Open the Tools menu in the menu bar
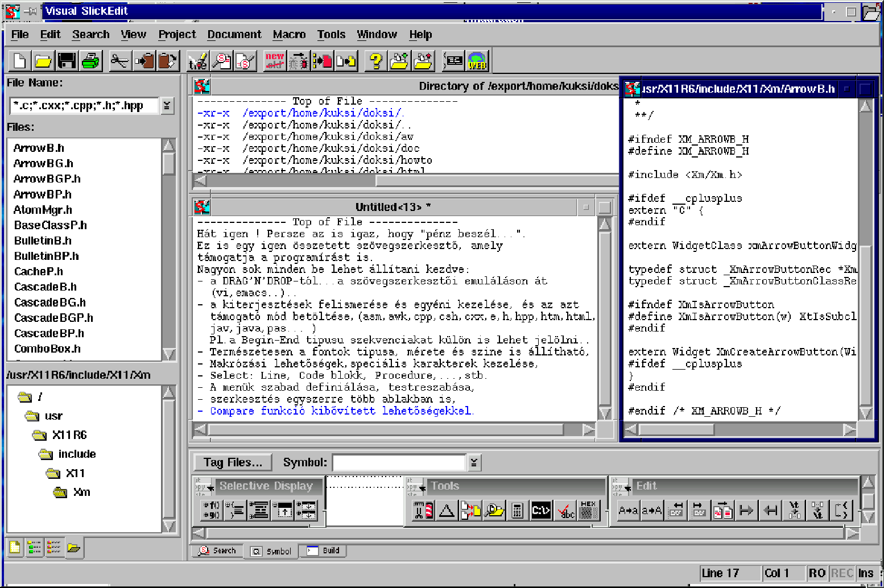The width and height of the screenshot is (884, 588). click(331, 34)
